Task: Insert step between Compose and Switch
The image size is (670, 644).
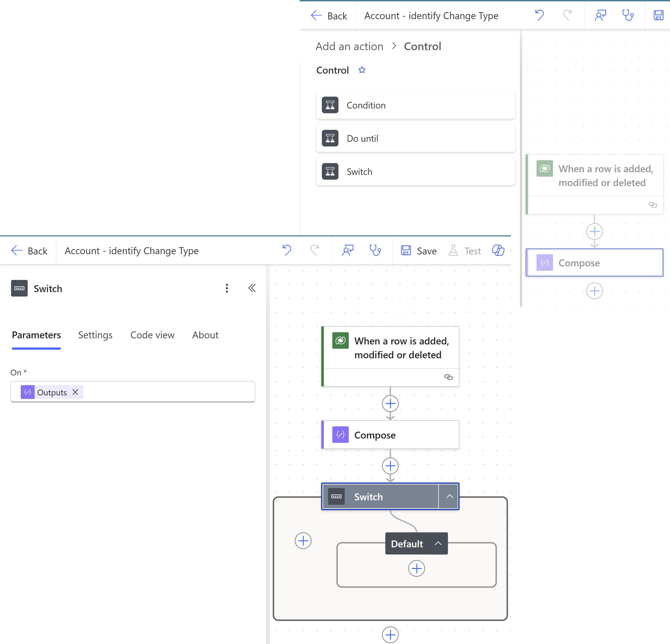Action: (390, 466)
